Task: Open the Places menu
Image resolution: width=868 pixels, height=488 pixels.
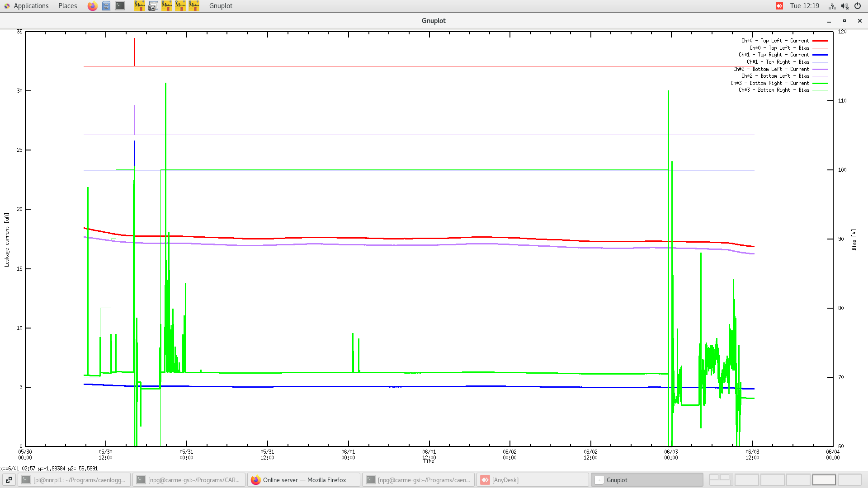Action: coord(67,6)
